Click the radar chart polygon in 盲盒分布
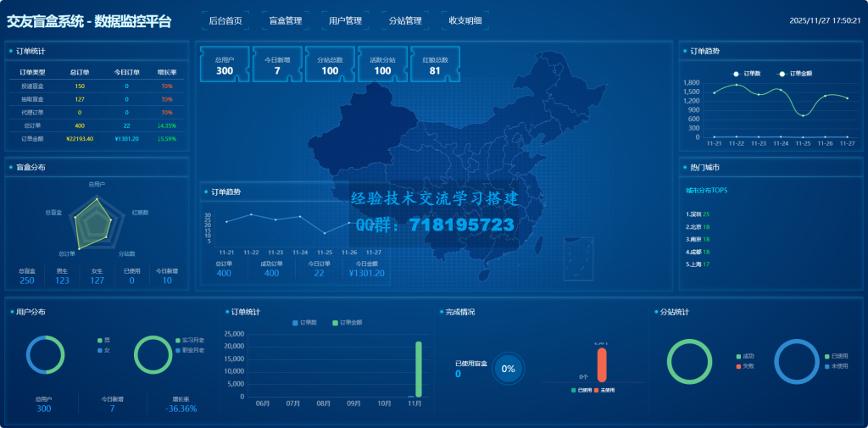This screenshot has width=868, height=428. pyautogui.click(x=92, y=225)
